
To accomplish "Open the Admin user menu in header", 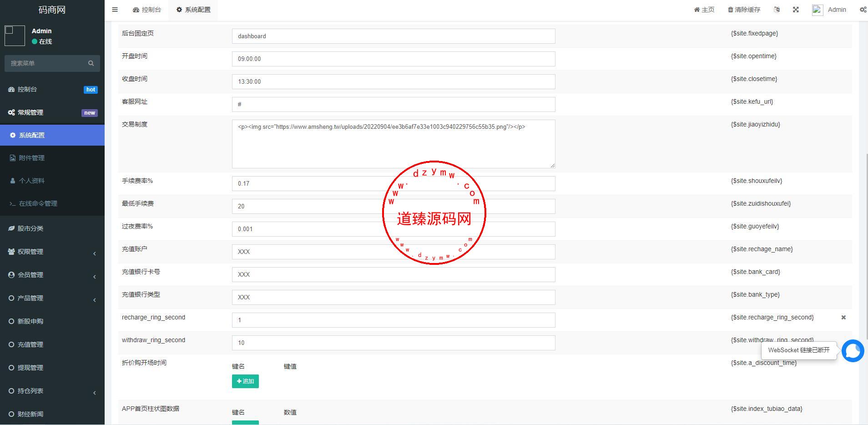I will point(829,10).
